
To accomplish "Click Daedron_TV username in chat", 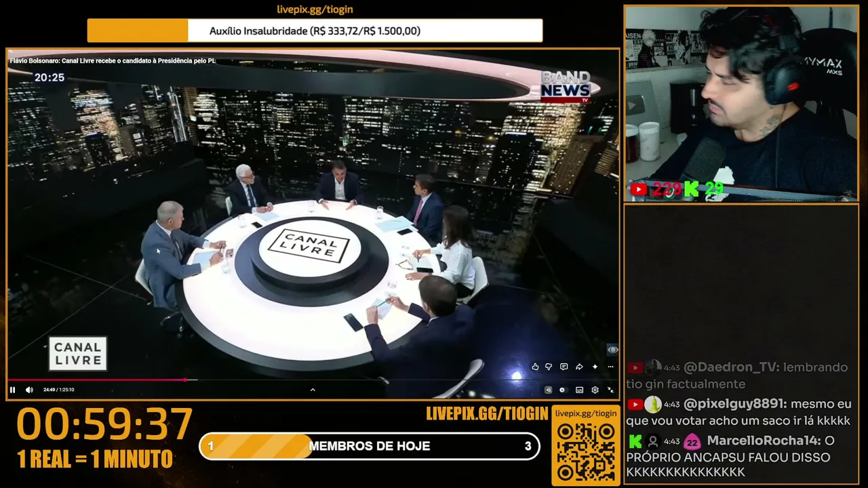I will tap(731, 367).
